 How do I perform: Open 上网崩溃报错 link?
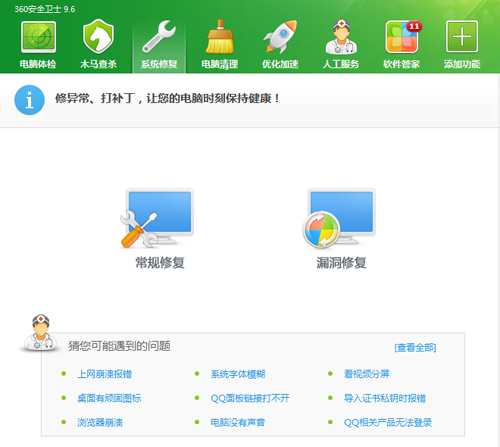tap(105, 374)
